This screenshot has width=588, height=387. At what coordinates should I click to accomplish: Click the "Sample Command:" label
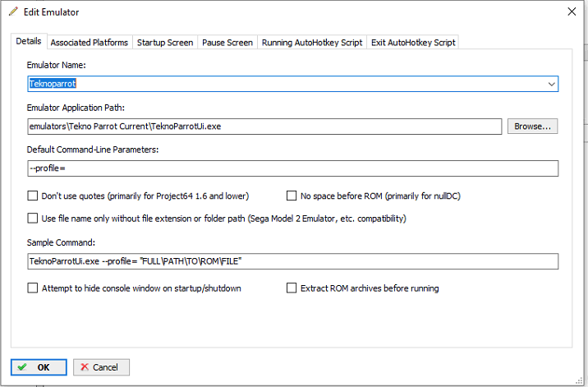61,242
